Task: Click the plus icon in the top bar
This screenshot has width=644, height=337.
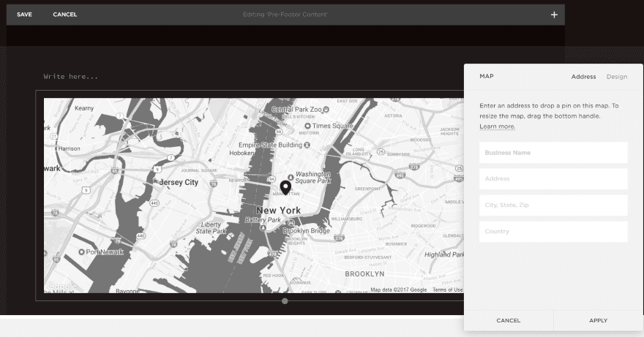Action: [x=554, y=15]
